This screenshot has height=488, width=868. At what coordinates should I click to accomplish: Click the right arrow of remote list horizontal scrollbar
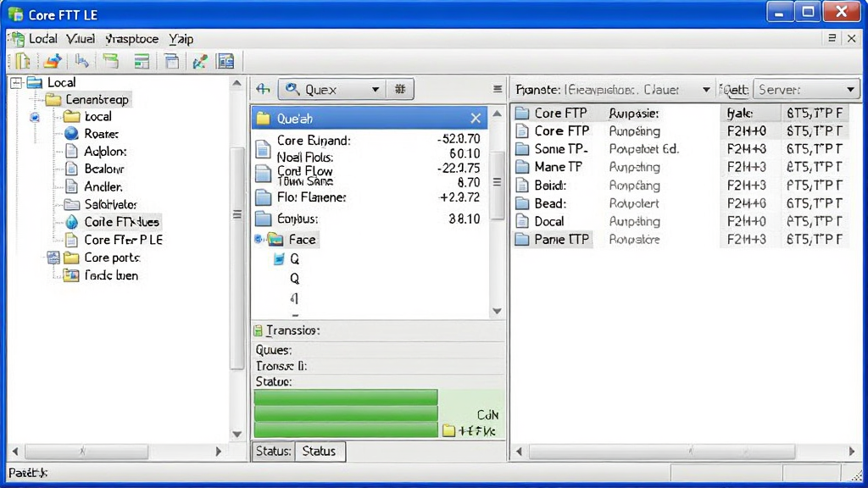click(851, 452)
